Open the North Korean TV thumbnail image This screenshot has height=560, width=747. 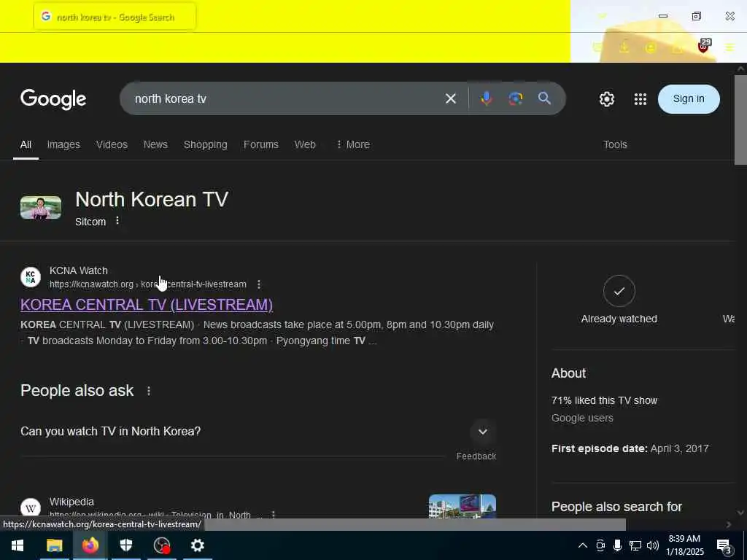(41, 208)
